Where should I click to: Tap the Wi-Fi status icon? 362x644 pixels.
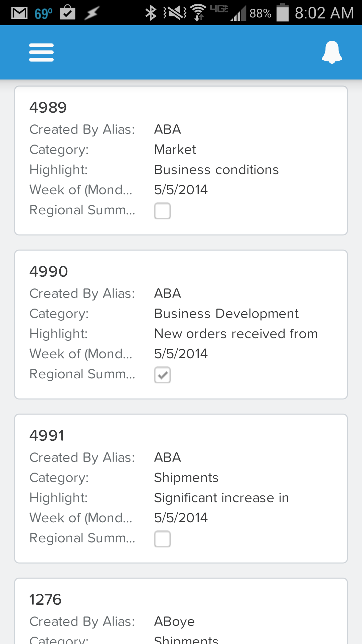coord(198,13)
